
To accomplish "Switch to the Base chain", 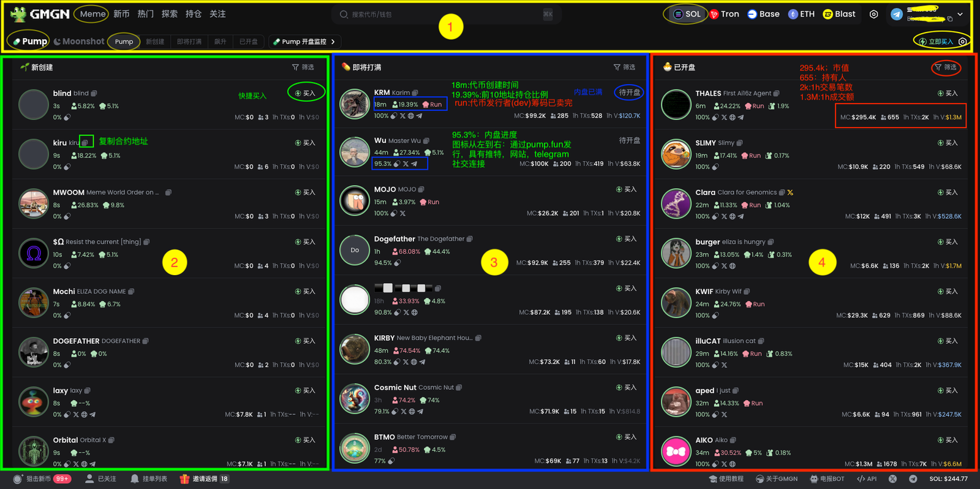I will [x=763, y=14].
